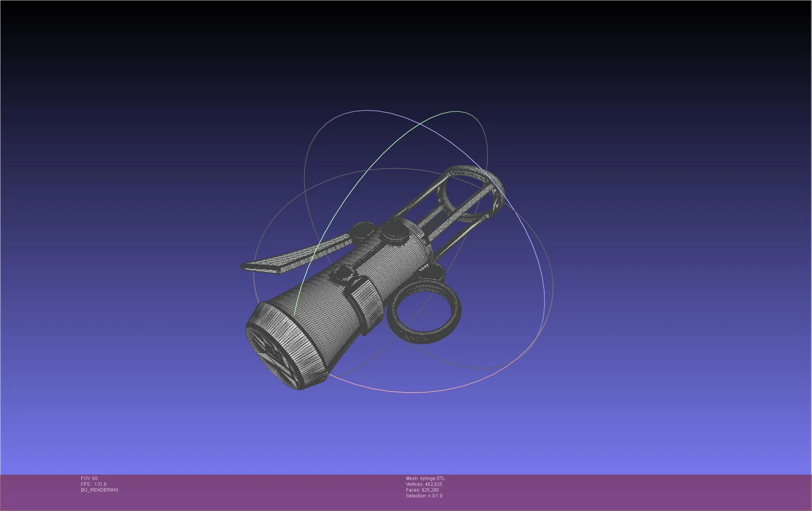Click the Selection: v: 0 f: 0 text

tap(424, 496)
